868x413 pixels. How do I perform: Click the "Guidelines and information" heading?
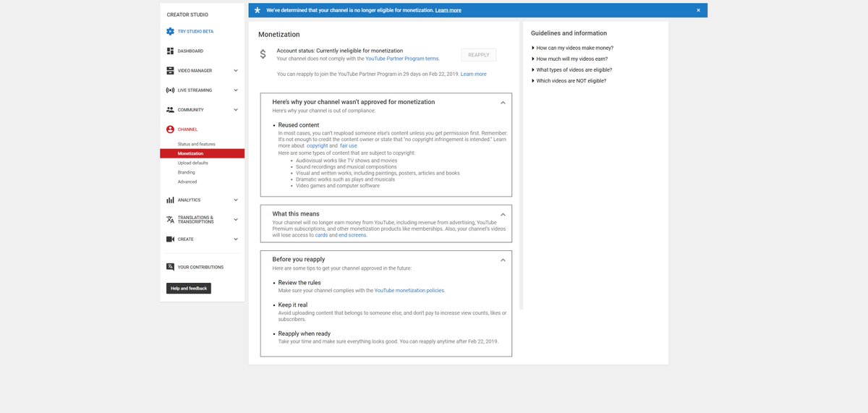point(569,33)
